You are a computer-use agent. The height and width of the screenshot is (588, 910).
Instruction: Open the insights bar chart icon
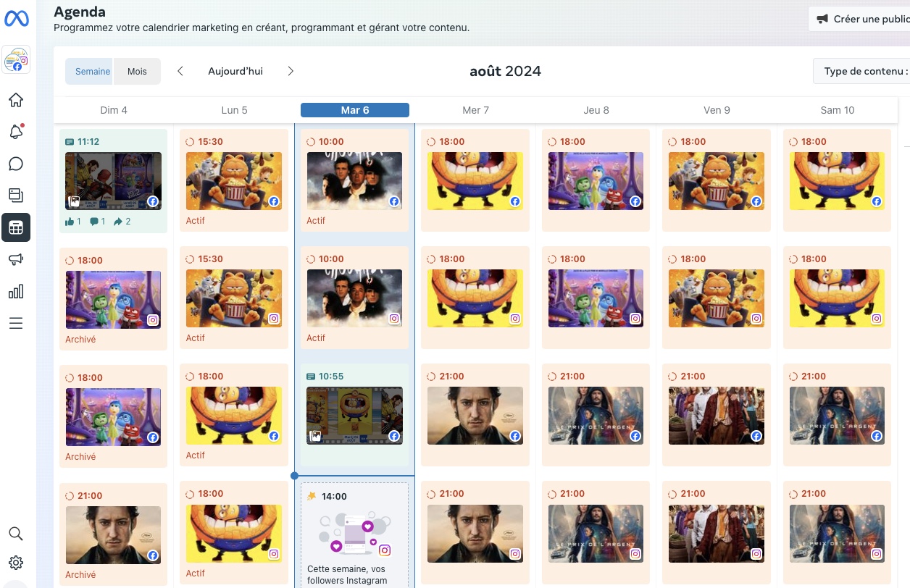[x=16, y=291]
